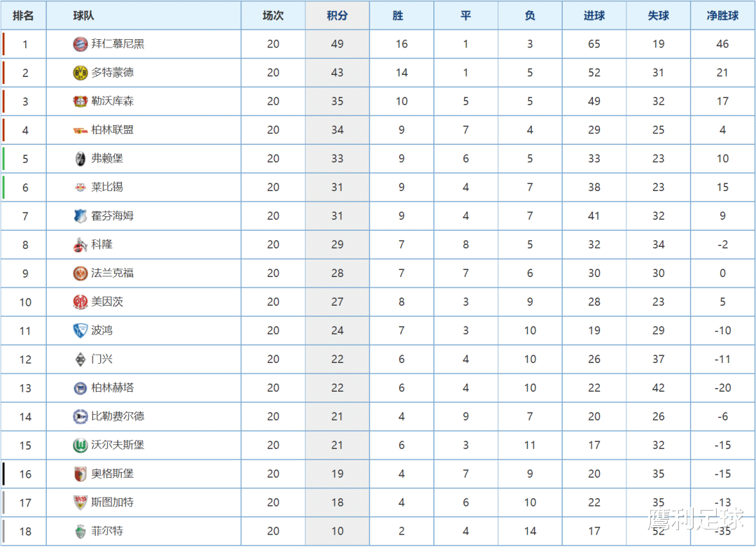Sort by the 净胜球 column header
This screenshot has height=547, width=756.
coord(722,15)
